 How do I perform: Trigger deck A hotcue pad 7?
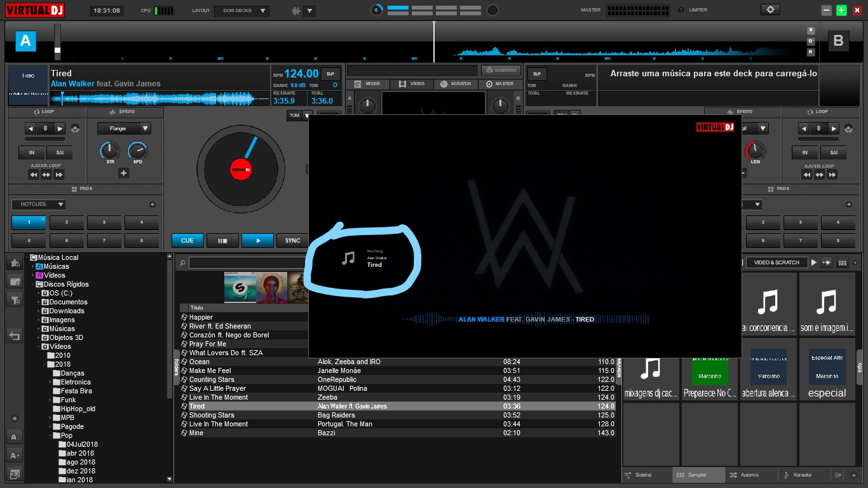pos(104,241)
